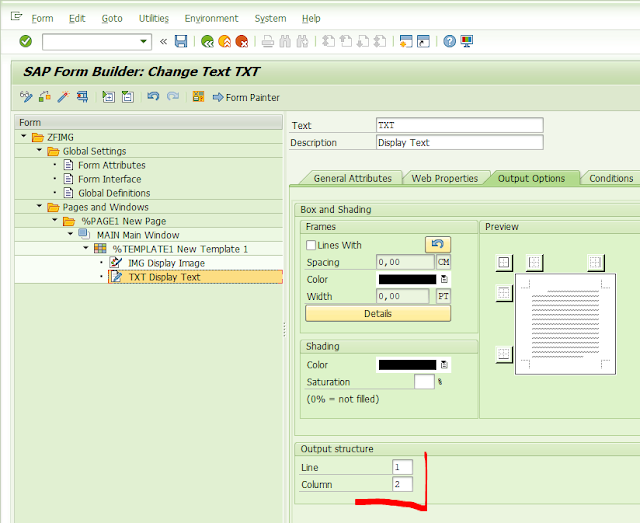This screenshot has width=640, height=523.
Task: Click the reset frames undo button
Action: click(x=438, y=245)
